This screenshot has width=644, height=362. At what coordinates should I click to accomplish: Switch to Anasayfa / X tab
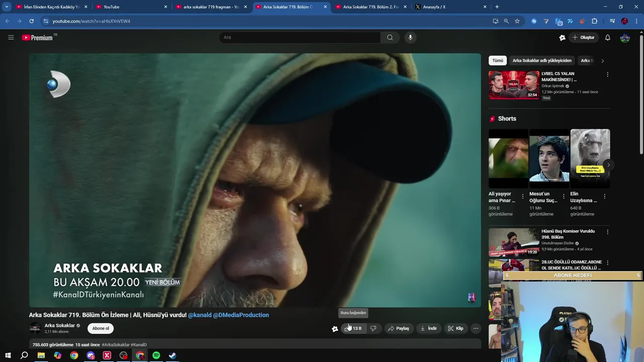[x=451, y=7]
